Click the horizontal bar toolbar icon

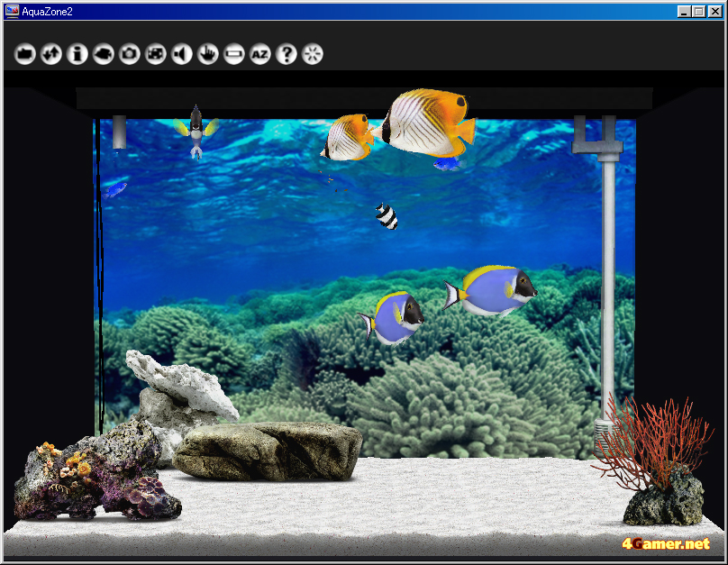[234, 55]
